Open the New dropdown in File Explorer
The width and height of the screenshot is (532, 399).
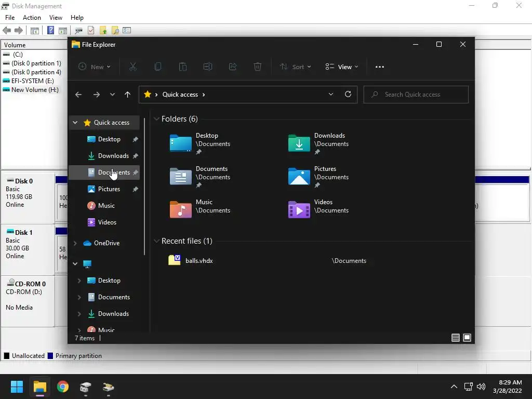[95, 67]
